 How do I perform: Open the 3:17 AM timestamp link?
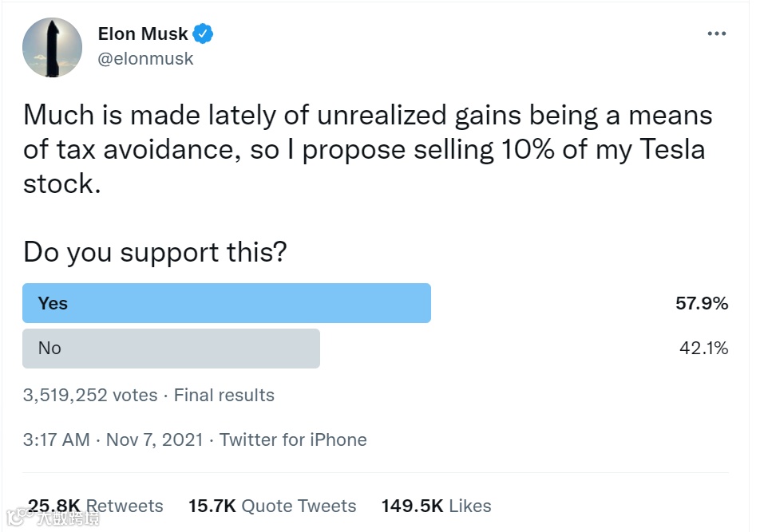pos(56,439)
